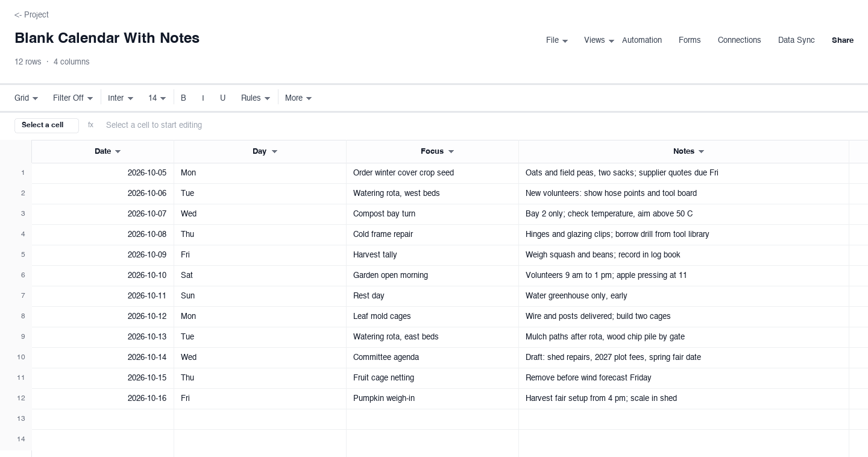Select the 'Committee agenda' cell

432,358
